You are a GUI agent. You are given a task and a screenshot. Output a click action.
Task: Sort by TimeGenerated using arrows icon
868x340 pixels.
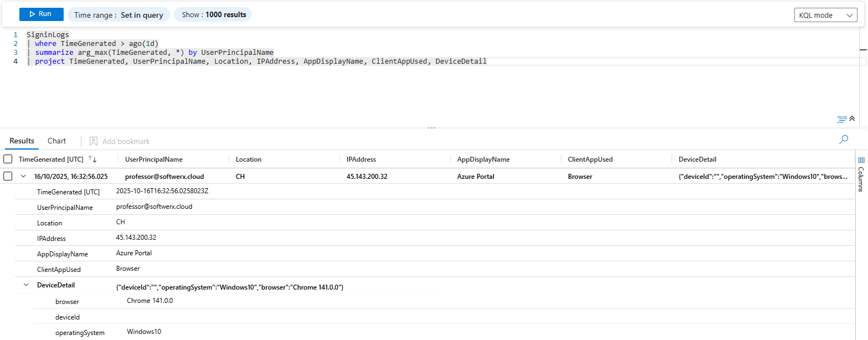92,159
